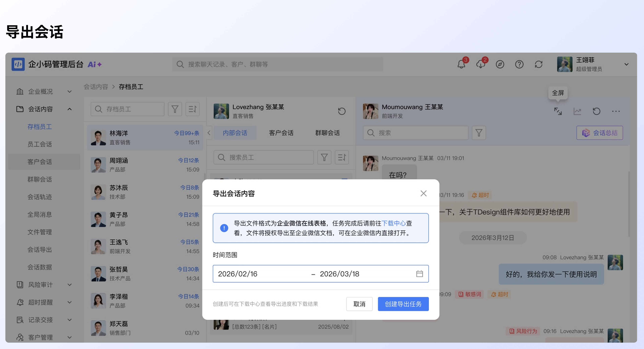644x349 pixels.
Task: Click the sort icon beside 搜索员工 field
Action: (342, 157)
